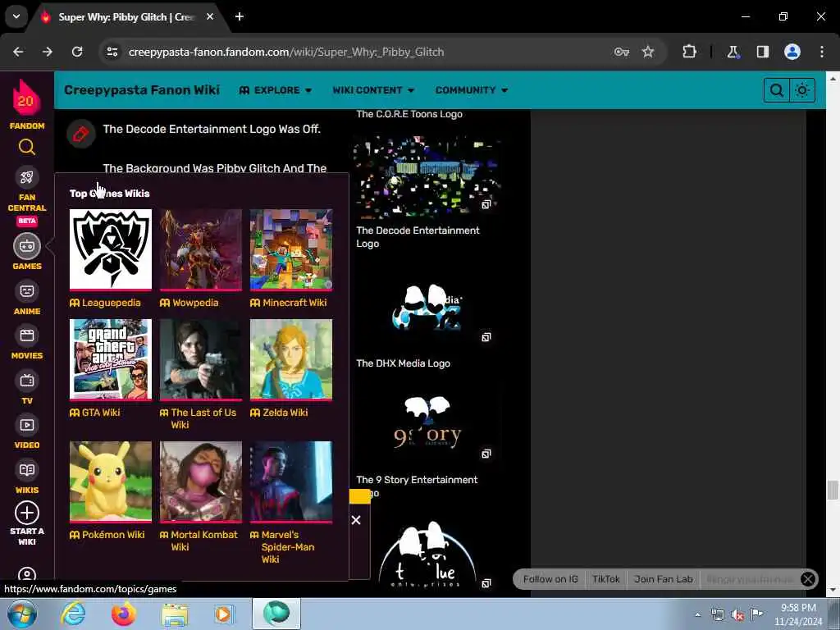Launch Internet Explorer from taskbar
Screen dimensions: 840x630
pyautogui.click(x=73, y=614)
